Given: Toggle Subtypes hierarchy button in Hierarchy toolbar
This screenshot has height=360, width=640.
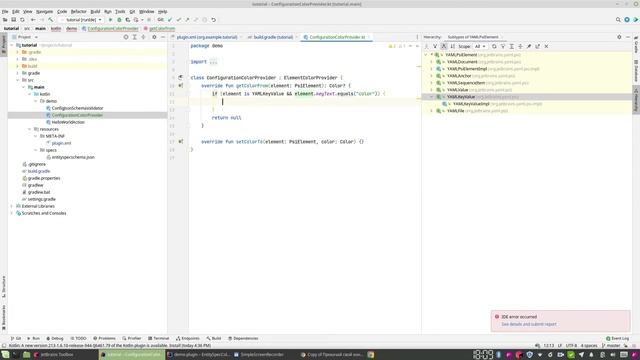Looking at the screenshot, I should pyautogui.click(x=444, y=47).
